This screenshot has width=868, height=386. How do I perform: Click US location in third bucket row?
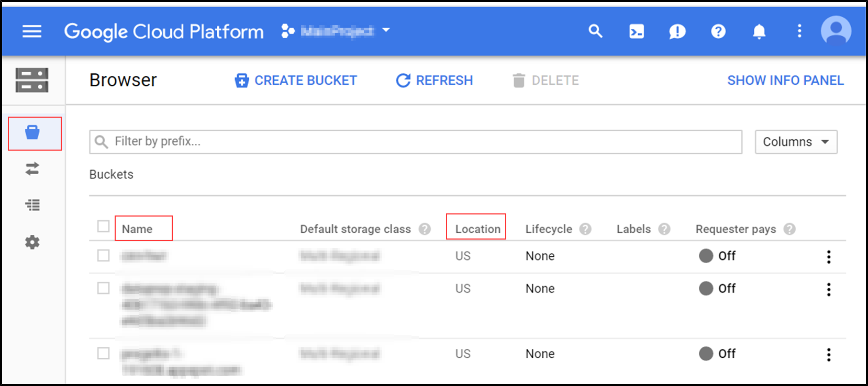click(463, 354)
